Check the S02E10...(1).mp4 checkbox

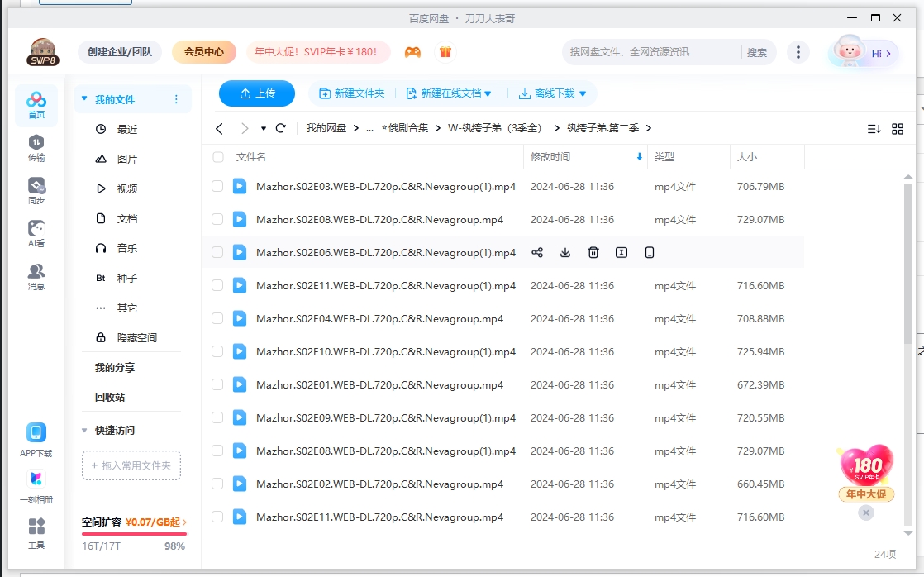pyautogui.click(x=217, y=351)
